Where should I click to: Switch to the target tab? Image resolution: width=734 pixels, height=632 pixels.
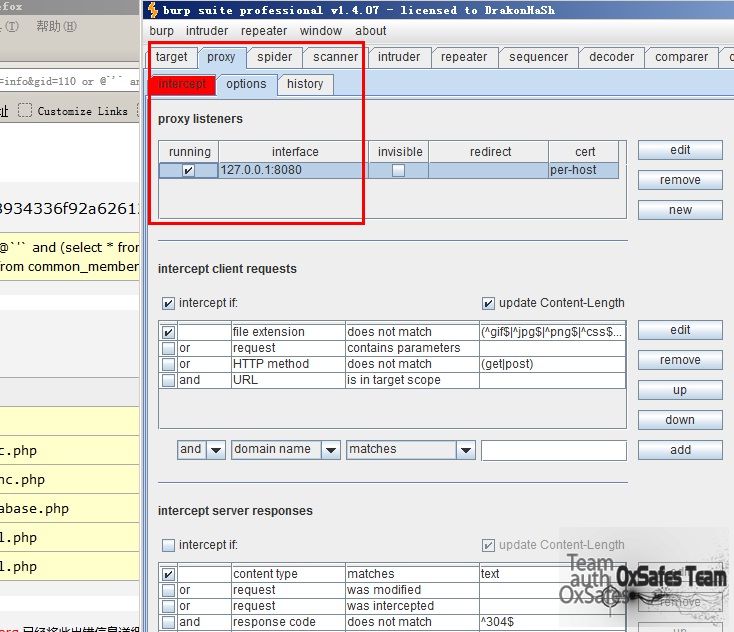[171, 57]
